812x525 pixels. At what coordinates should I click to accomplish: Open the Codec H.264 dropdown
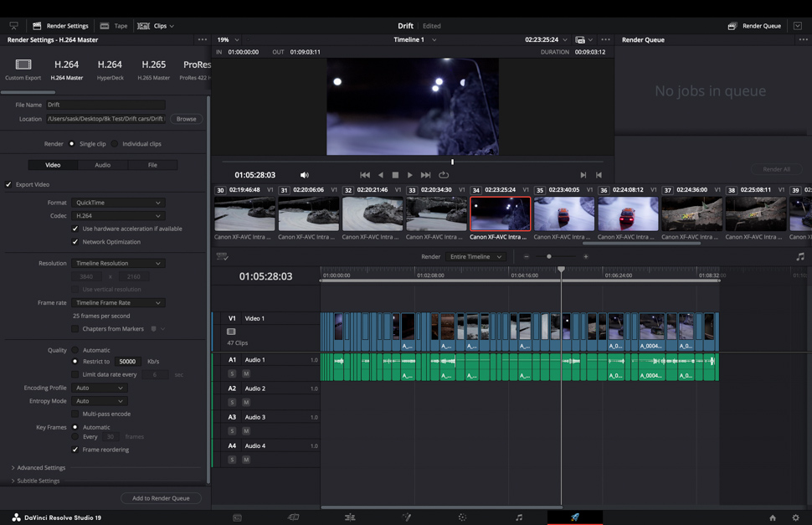point(118,216)
